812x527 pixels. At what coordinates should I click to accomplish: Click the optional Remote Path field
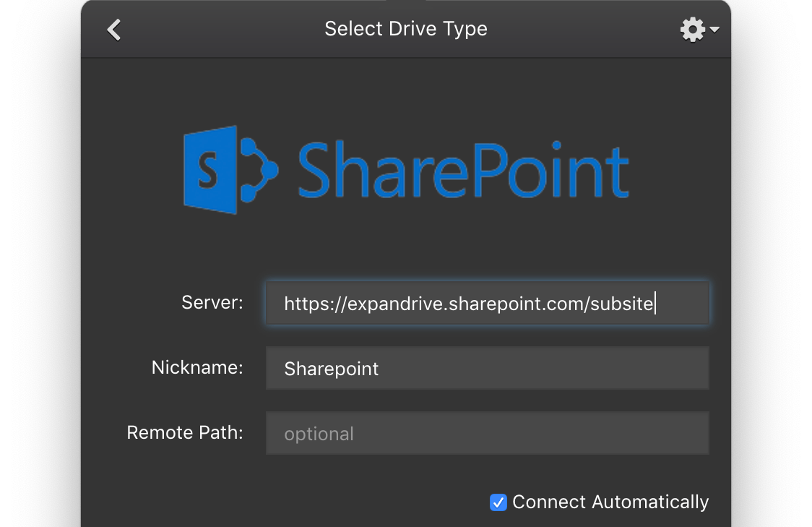(x=488, y=433)
